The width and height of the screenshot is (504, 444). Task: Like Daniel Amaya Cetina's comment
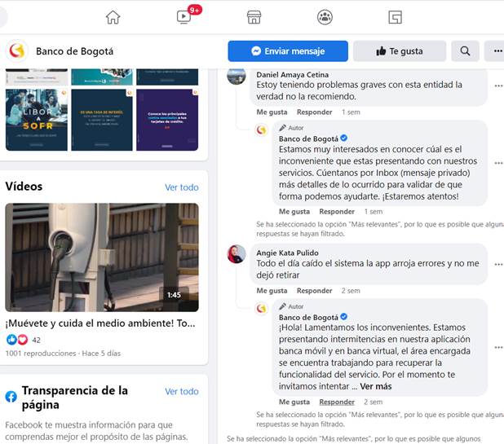click(x=272, y=112)
